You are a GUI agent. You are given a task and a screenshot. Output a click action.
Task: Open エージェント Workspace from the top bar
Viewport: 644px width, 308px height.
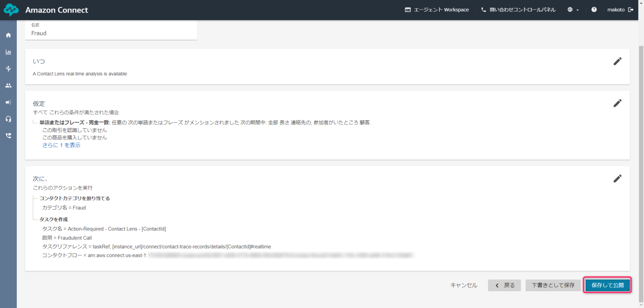(x=436, y=9)
